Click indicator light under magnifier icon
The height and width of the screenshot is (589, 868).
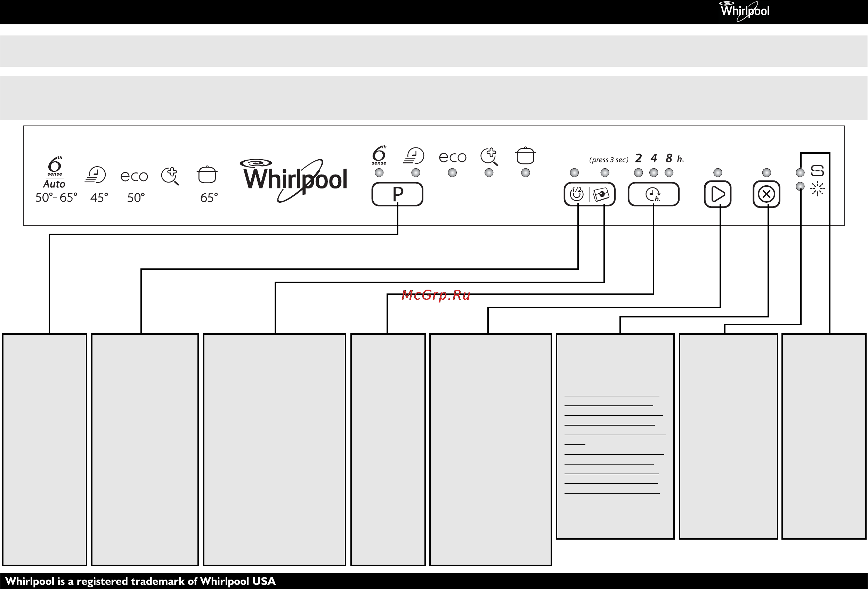(x=489, y=172)
